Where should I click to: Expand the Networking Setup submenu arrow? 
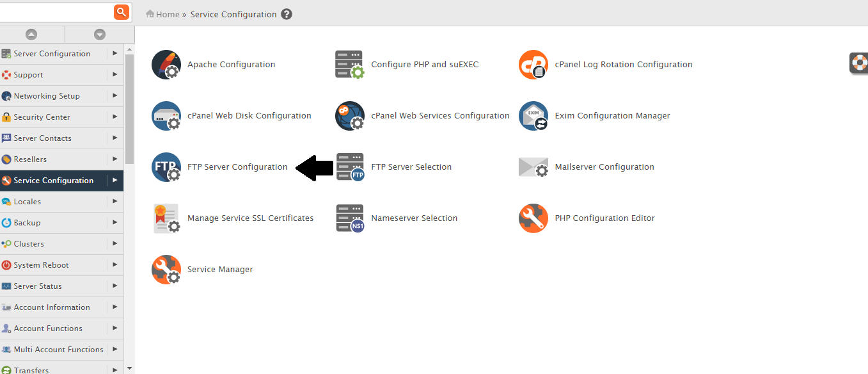pyautogui.click(x=115, y=95)
